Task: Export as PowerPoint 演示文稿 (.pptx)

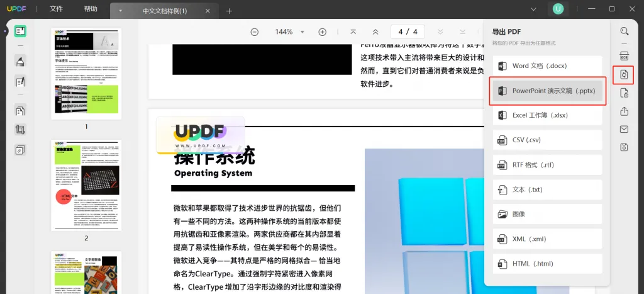Action: [548, 91]
